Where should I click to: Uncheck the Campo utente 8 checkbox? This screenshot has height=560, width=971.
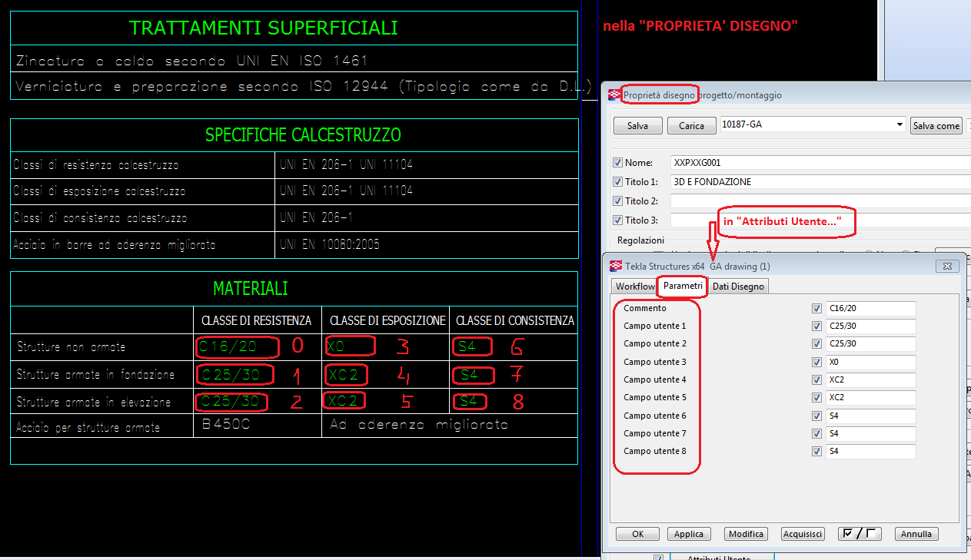[816, 452]
